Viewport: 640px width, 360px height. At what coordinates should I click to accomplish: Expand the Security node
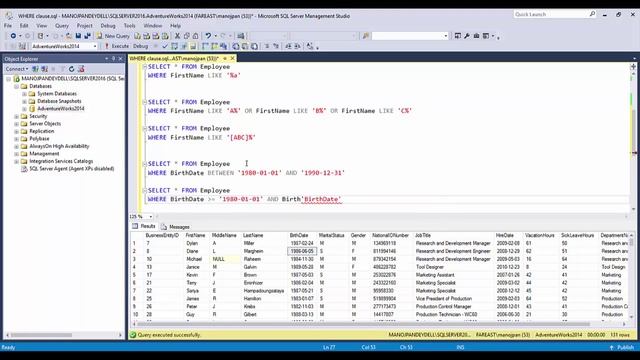[x=17, y=116]
